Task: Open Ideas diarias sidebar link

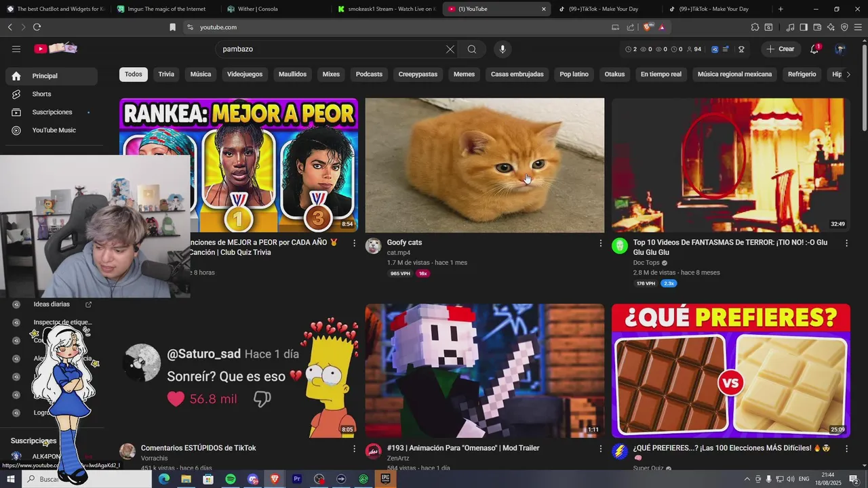Action: pos(52,304)
